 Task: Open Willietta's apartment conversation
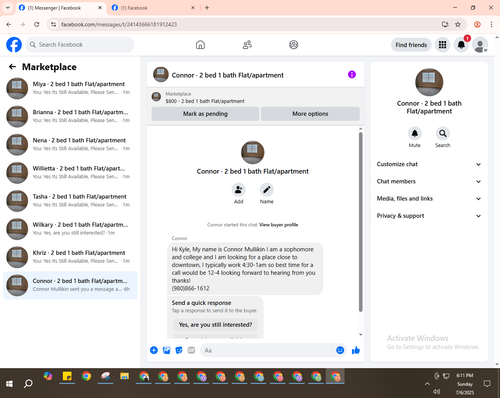pyautogui.click(x=70, y=172)
